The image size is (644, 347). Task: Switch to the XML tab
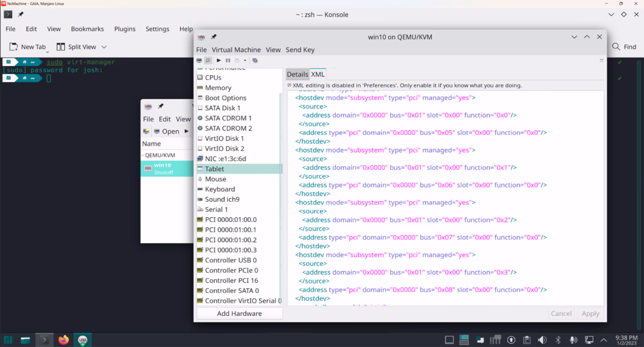click(317, 74)
